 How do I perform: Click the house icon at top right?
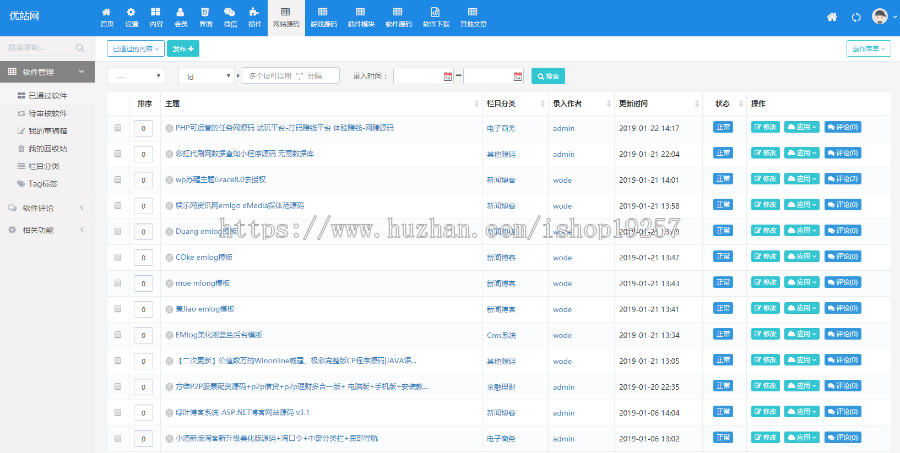pyautogui.click(x=832, y=17)
